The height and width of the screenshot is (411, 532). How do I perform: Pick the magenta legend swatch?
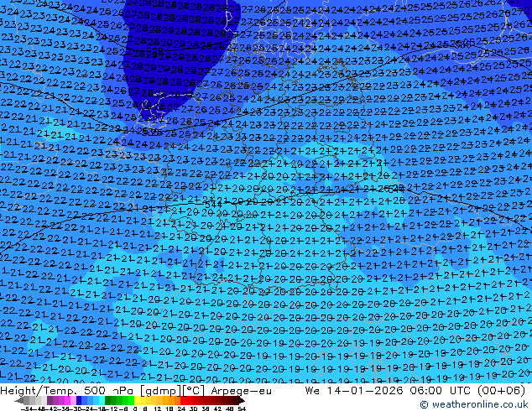click(67, 400)
